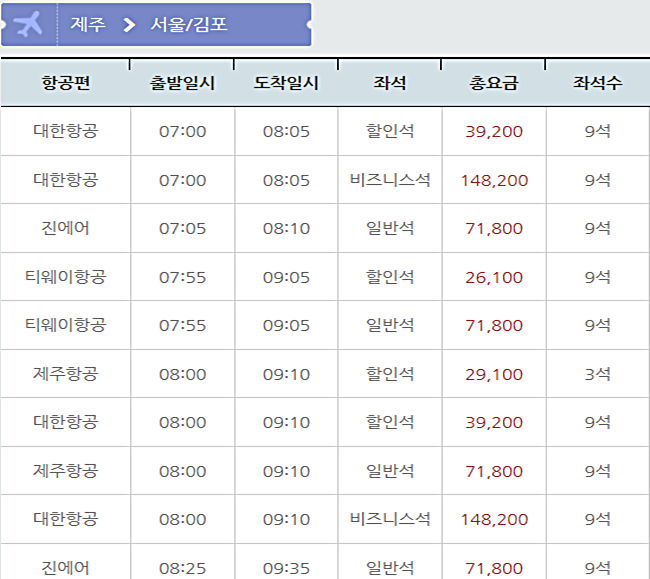Click the 08:10 arrival time
This screenshot has height=579, width=650.
286,228
